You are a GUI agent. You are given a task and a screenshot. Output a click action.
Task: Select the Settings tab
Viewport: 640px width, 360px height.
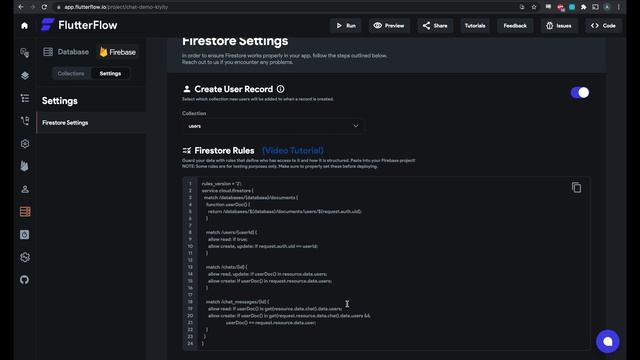(110, 73)
